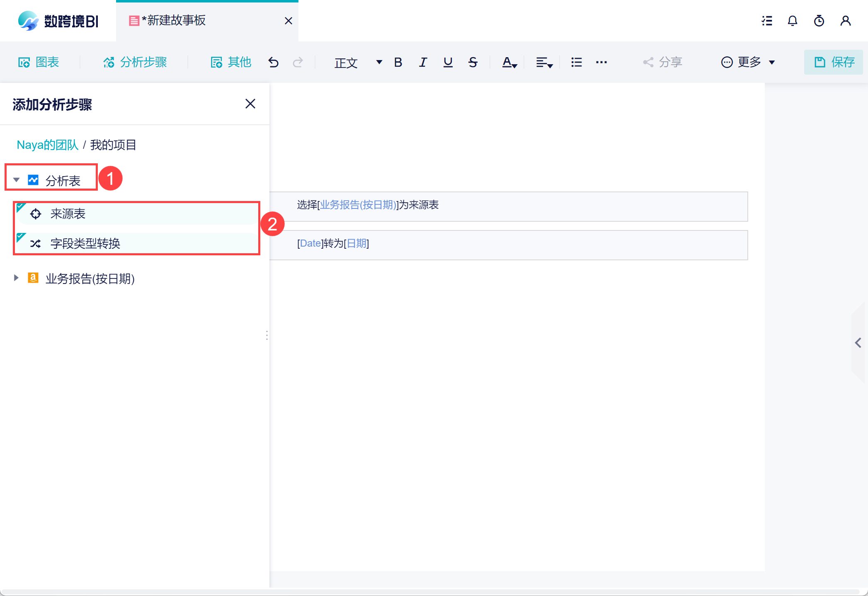Toggle underline formatting

click(x=448, y=62)
